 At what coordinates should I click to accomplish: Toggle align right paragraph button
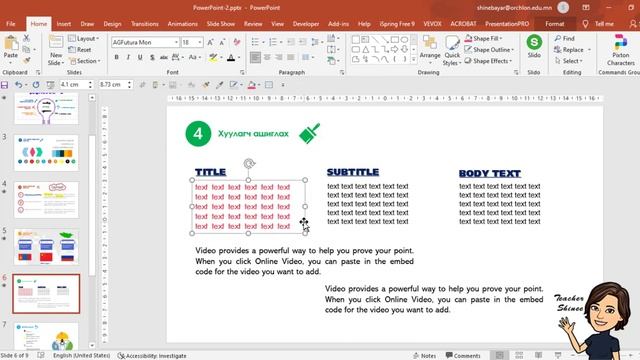(x=279, y=58)
